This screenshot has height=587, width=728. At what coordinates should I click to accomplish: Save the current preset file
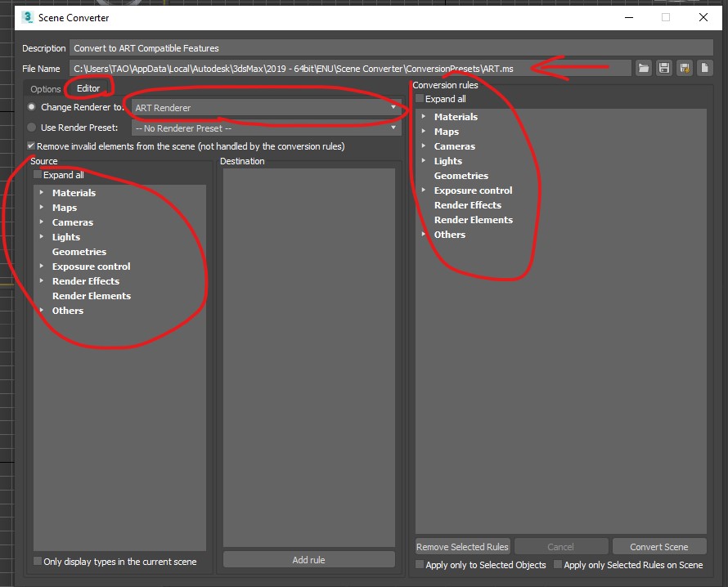663,69
